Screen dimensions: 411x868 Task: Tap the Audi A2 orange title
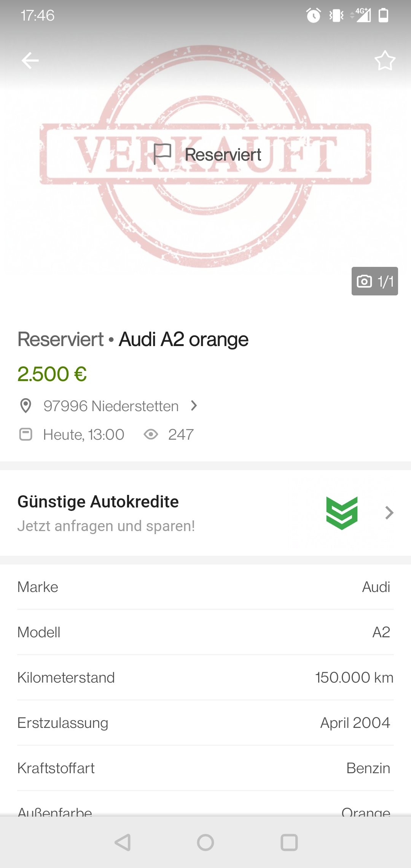tap(183, 339)
